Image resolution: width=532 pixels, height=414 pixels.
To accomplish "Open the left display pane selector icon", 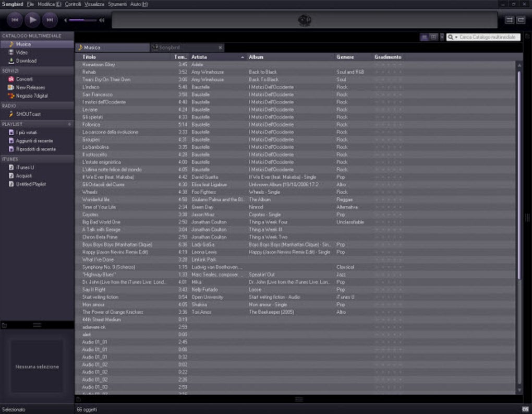I will click(x=4, y=325).
